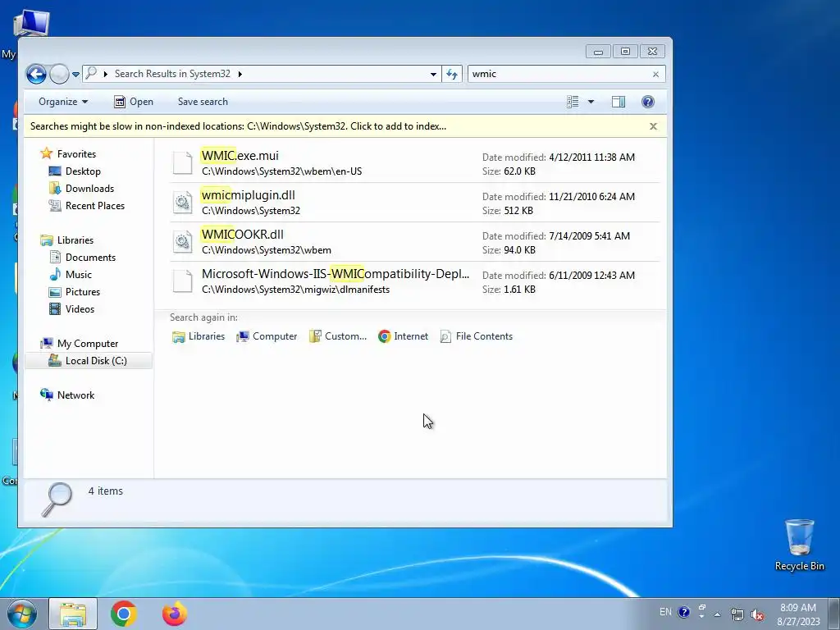The image size is (840, 630).
Task: Select Favorites in the navigation pane
Action: [x=76, y=153]
